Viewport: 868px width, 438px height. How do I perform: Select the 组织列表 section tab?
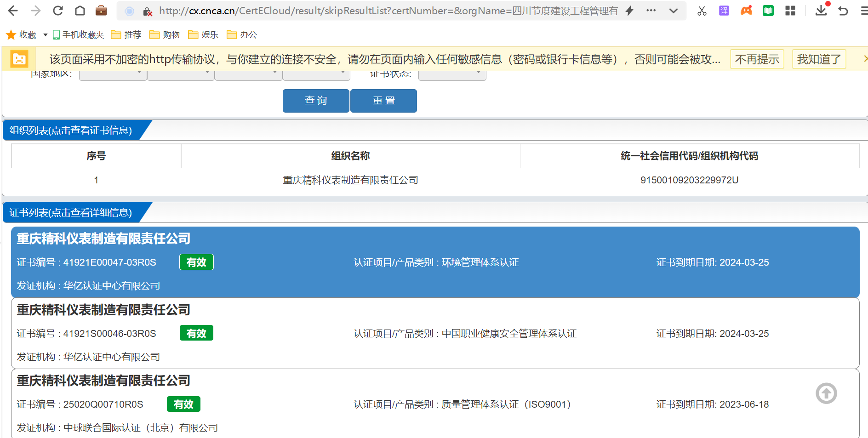pos(71,131)
